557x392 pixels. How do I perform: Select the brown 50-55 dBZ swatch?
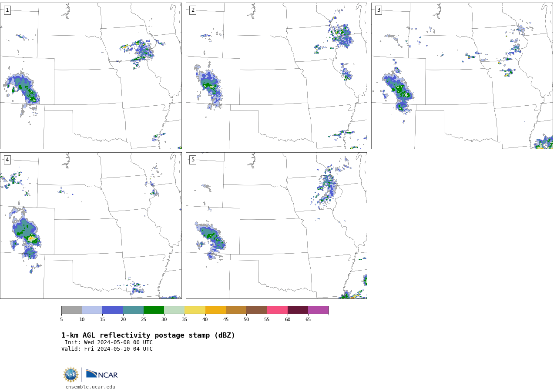pyautogui.click(x=257, y=310)
